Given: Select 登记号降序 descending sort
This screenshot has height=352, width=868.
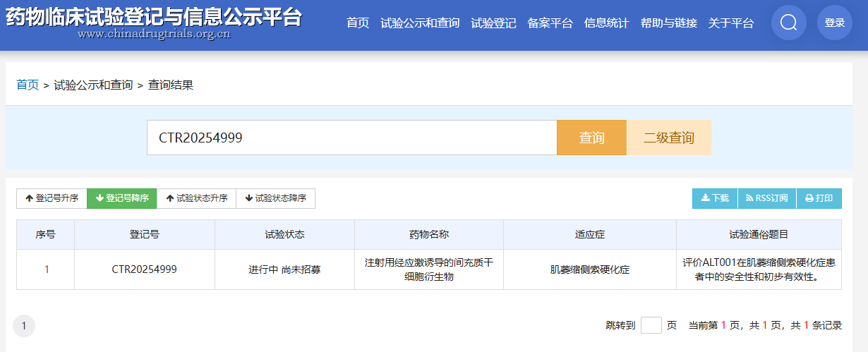Looking at the screenshot, I should 121,198.
